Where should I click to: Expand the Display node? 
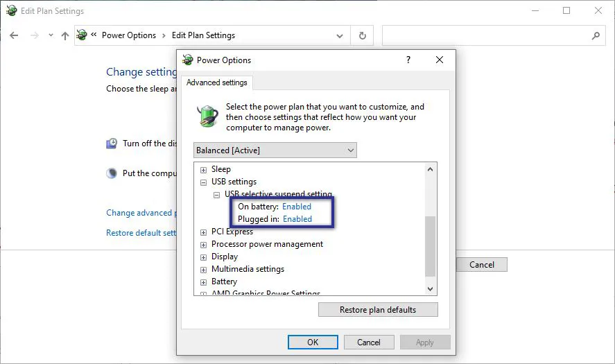pos(203,257)
